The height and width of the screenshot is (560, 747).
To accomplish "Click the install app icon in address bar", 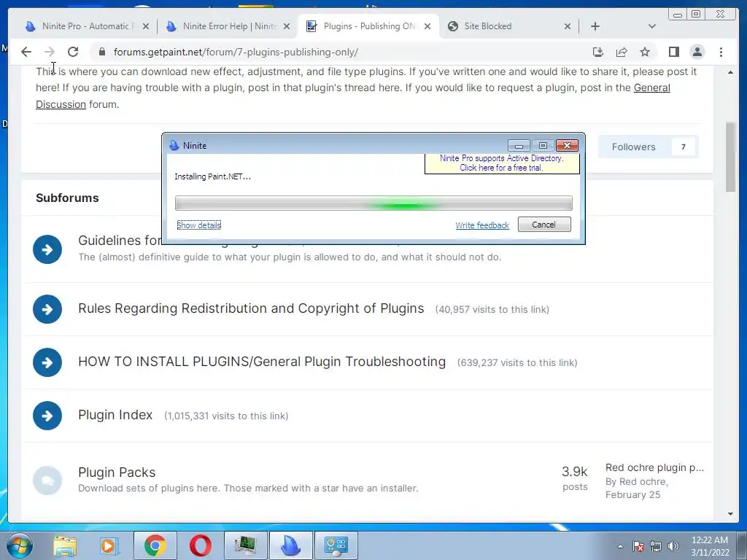I will [598, 52].
